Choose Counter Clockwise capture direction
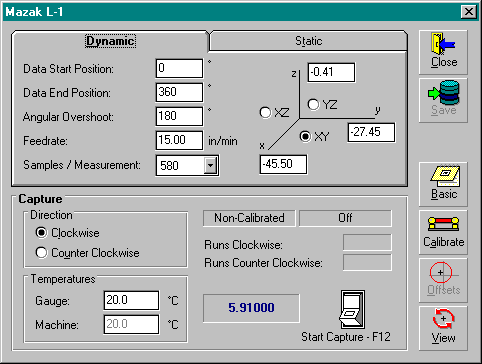Image resolution: width=482 pixels, height=364 pixels. (x=41, y=252)
